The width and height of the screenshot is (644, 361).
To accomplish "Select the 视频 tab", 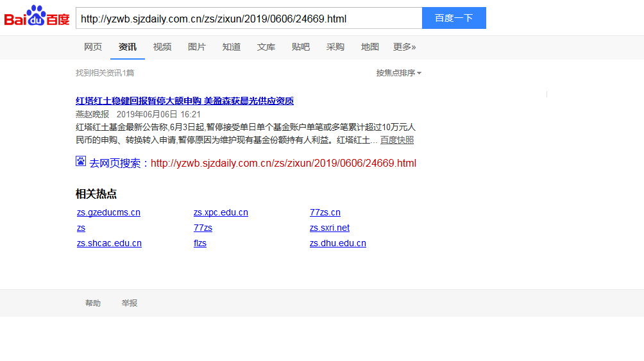I will [x=162, y=47].
